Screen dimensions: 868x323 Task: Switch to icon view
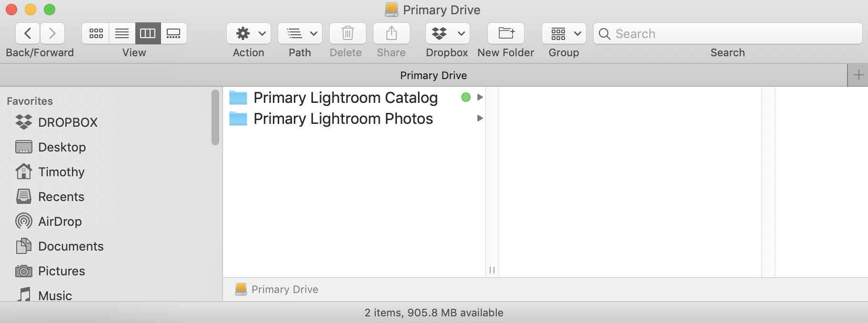[x=96, y=33]
